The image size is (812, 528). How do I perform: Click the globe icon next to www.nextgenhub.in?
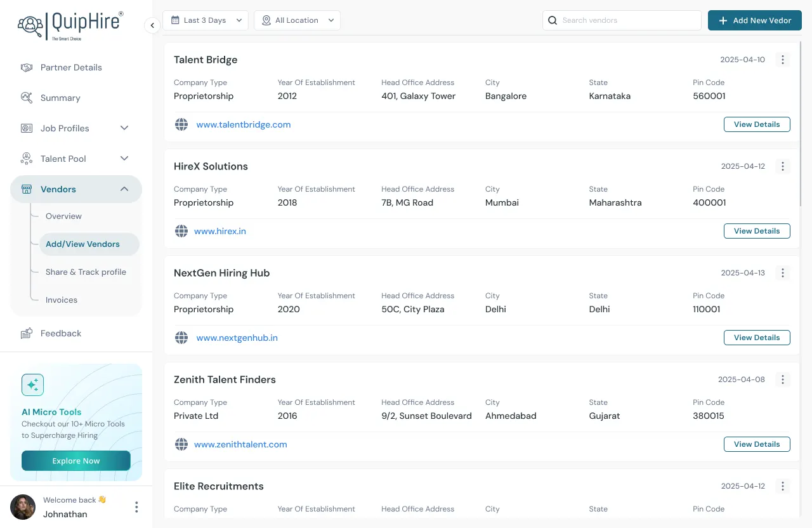(181, 338)
